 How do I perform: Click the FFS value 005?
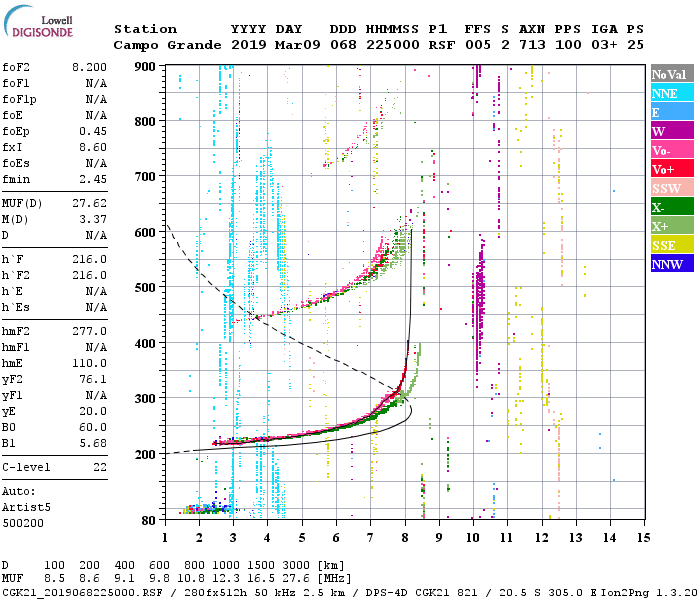pyautogui.click(x=478, y=45)
